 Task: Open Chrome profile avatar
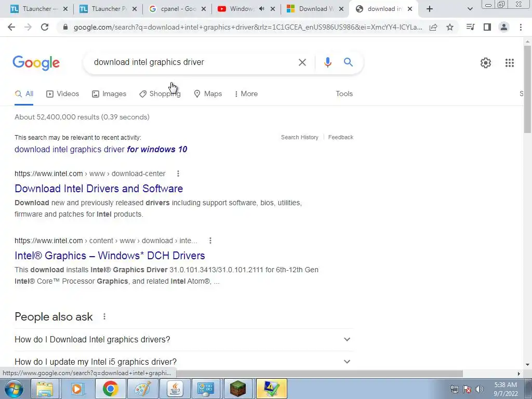(x=504, y=27)
